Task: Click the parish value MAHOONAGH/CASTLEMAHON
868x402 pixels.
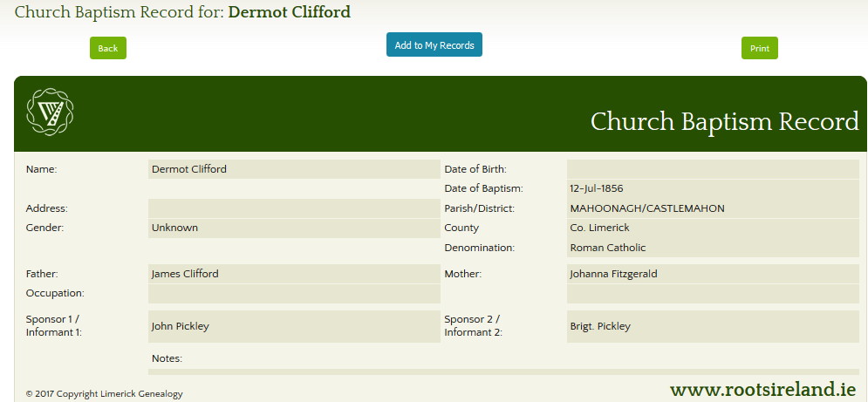Action: pos(712,208)
